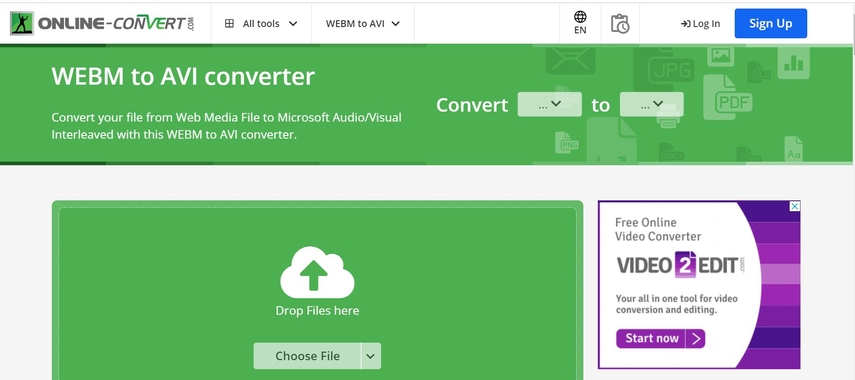Viewport: 855px width, 380px height.
Task: Open the target format dropdown after 'to'
Action: (x=652, y=104)
